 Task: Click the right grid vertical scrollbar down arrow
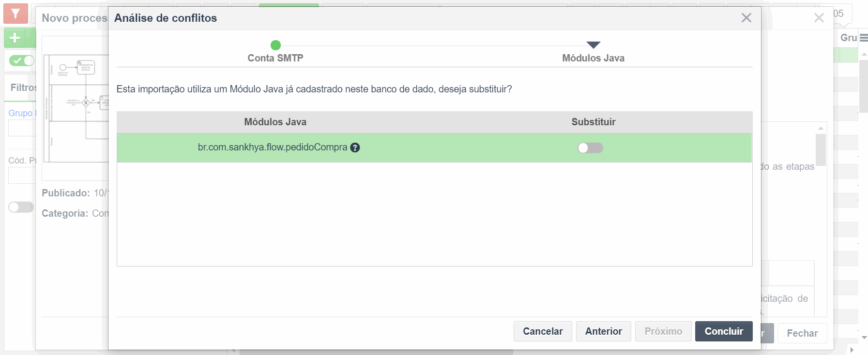[864, 338]
